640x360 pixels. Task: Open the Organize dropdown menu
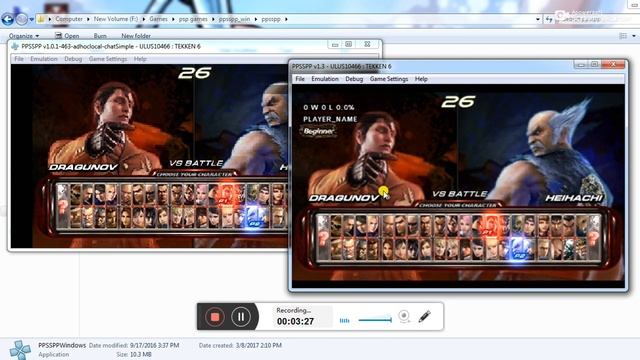[x=24, y=36]
